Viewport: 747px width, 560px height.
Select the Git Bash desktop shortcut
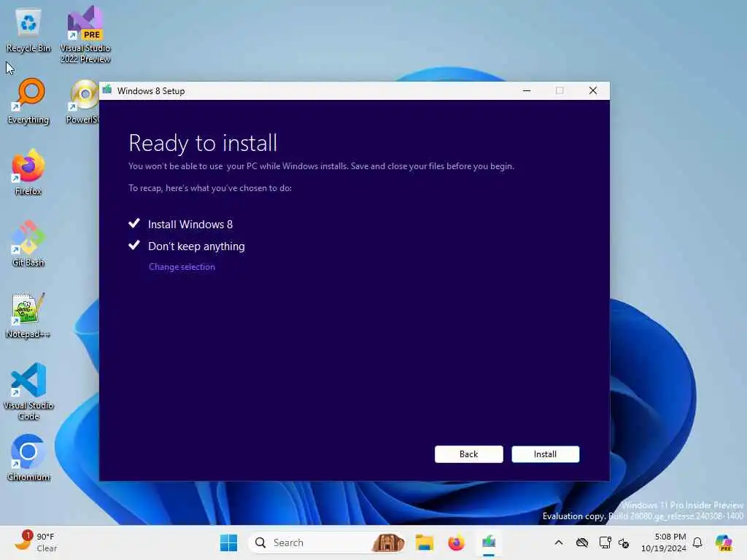coord(28,244)
